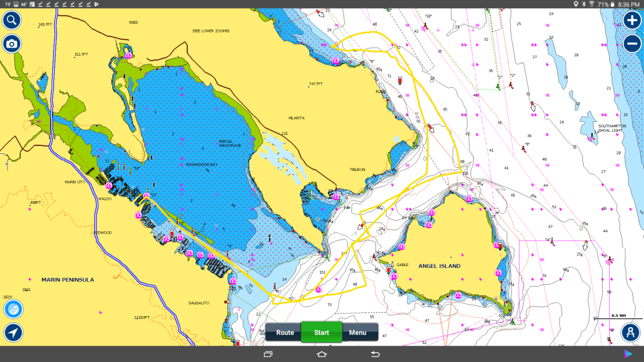
Task: Center map on current location arrow
Action: point(13,332)
